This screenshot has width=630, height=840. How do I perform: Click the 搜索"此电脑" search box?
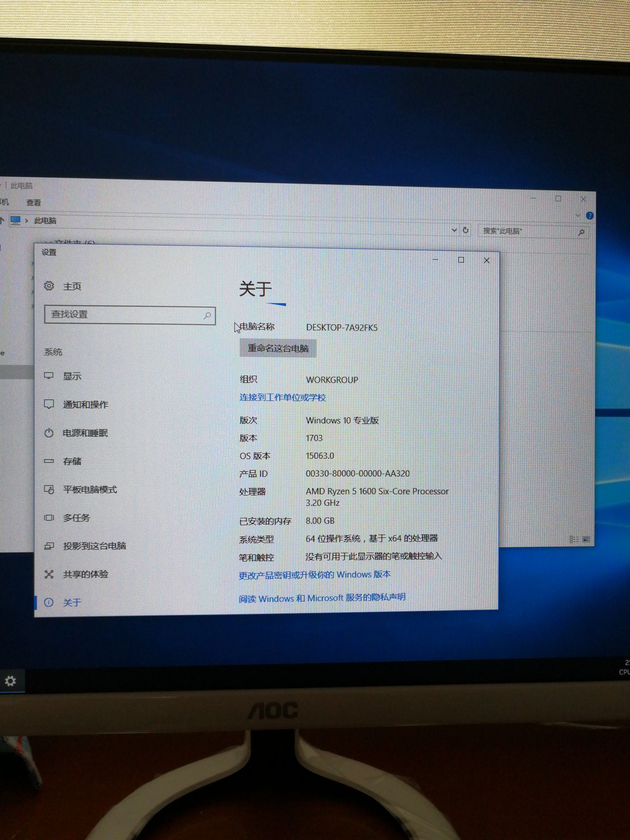[x=533, y=231]
